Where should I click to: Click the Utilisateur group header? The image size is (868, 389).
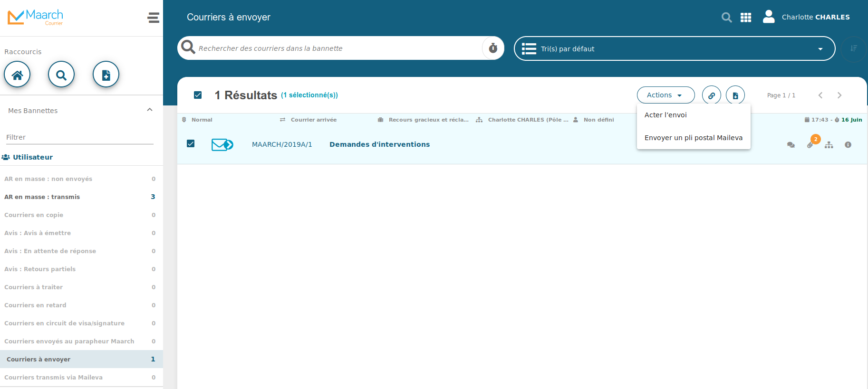tap(28, 157)
